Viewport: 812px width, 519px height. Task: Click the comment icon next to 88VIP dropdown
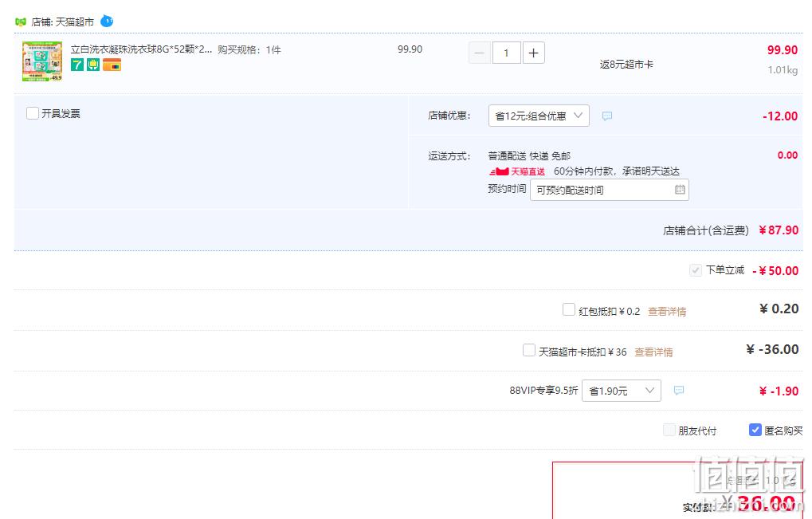pos(679,390)
